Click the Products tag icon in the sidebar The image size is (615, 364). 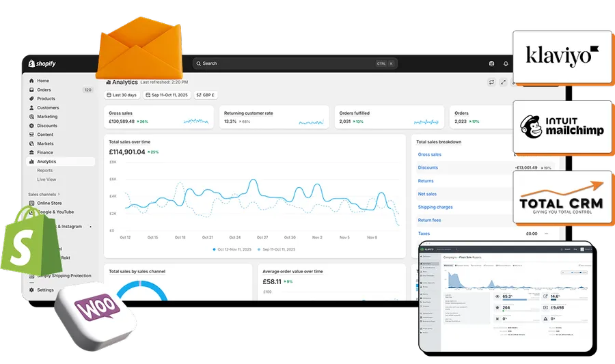(x=31, y=99)
